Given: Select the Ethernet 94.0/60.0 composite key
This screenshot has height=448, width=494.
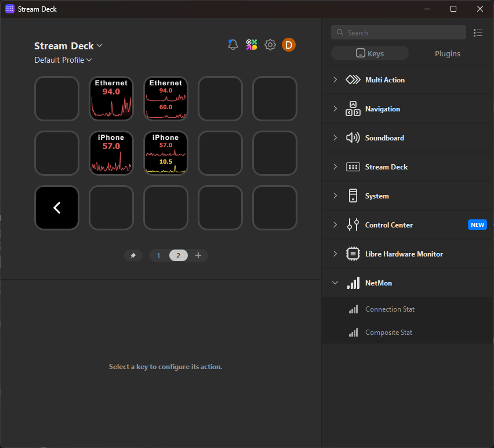Looking at the screenshot, I should click(x=166, y=99).
